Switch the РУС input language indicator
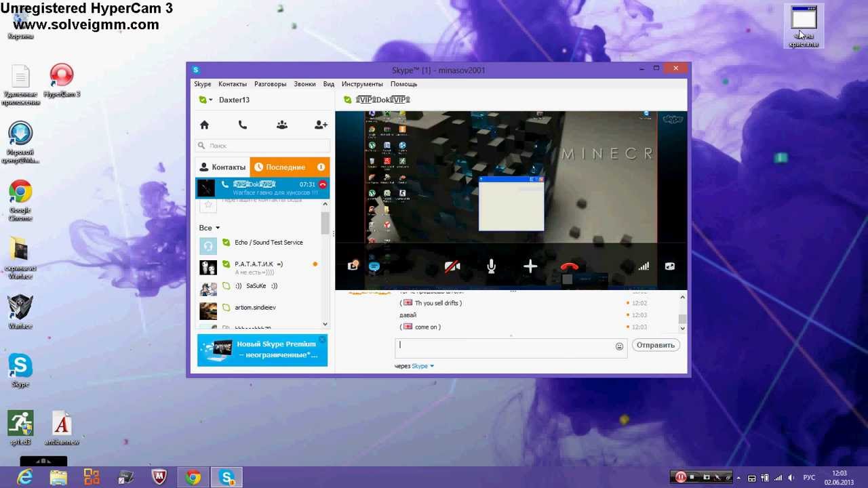Viewport: 868px width, 488px height. pyautogui.click(x=809, y=478)
